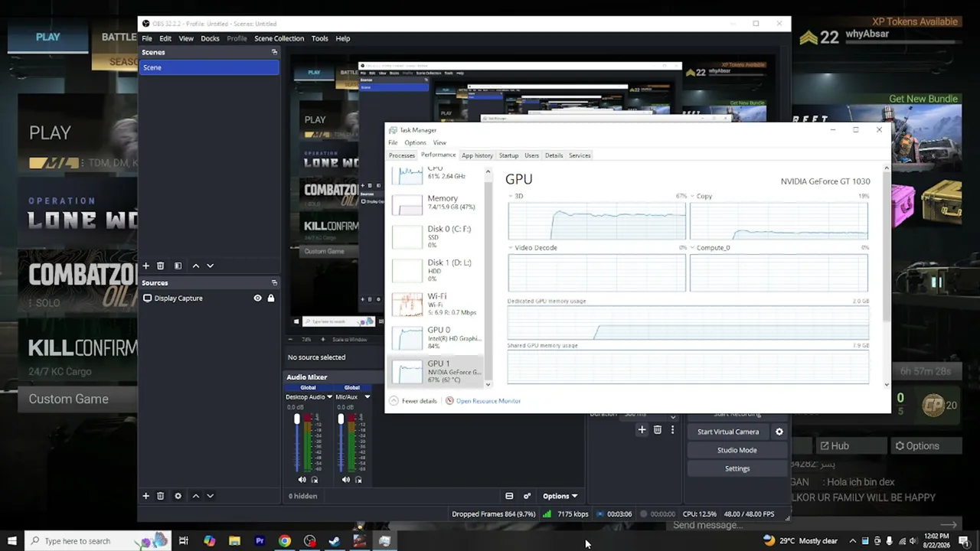
Task: Open Google Chrome from the taskbar
Action: 285,541
